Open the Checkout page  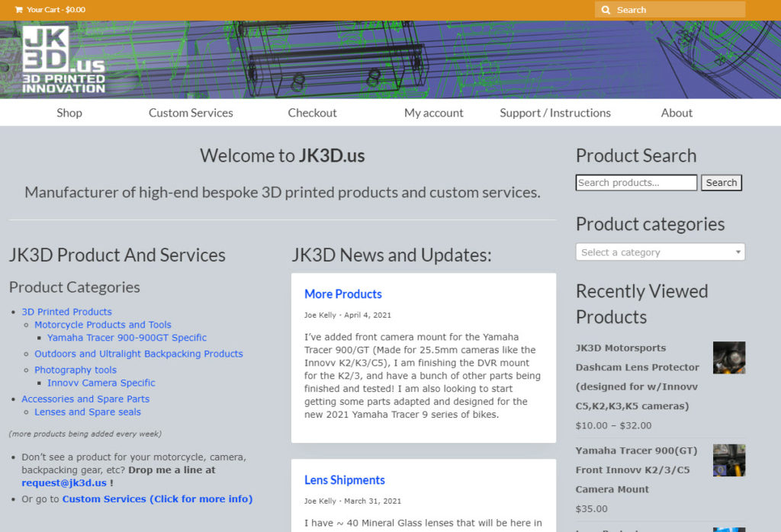click(x=312, y=113)
